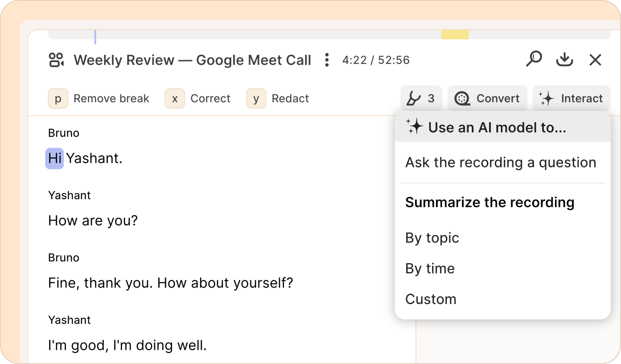Viewport: 621px width, 364px height.
Task: Click the "Use an AI model to..." header
Action: pyautogui.click(x=503, y=127)
